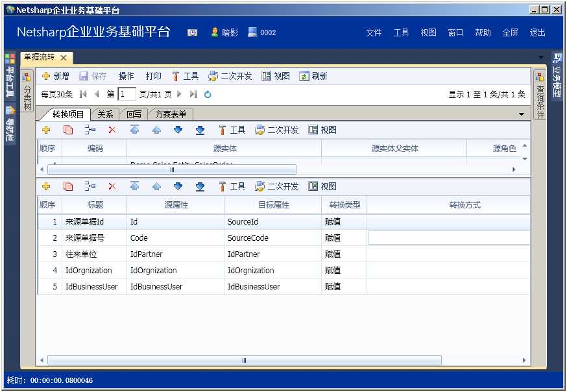Screen dimensions: 567x392
Task: Open the 窗口 menu in the header
Action: pyautogui.click(x=455, y=32)
